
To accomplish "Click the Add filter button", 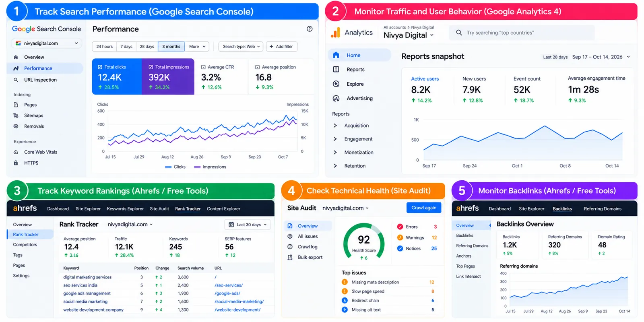I will coord(281,47).
